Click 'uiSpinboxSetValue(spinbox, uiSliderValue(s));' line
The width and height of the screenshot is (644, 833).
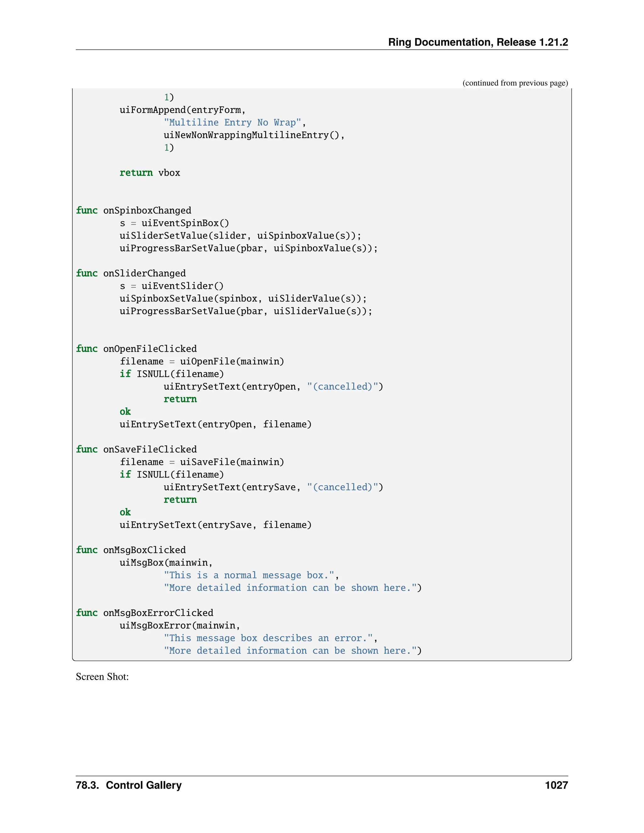243,299
